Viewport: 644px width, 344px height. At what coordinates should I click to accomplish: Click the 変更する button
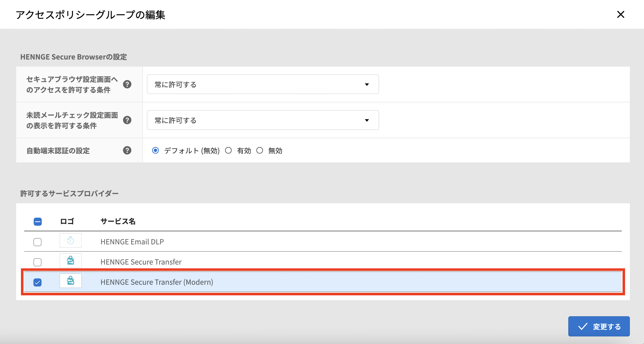tap(599, 326)
